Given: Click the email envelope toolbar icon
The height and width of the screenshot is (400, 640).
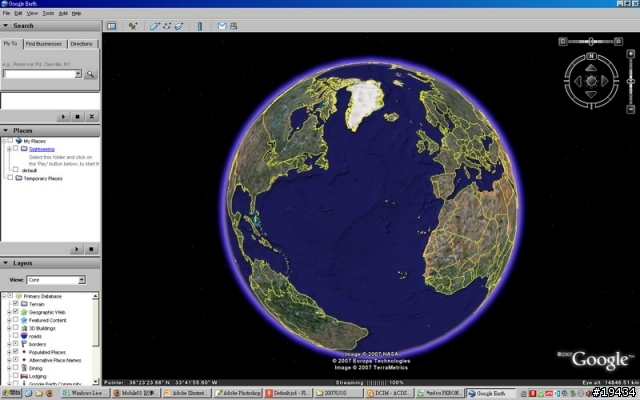Looking at the screenshot, I should point(222,26).
